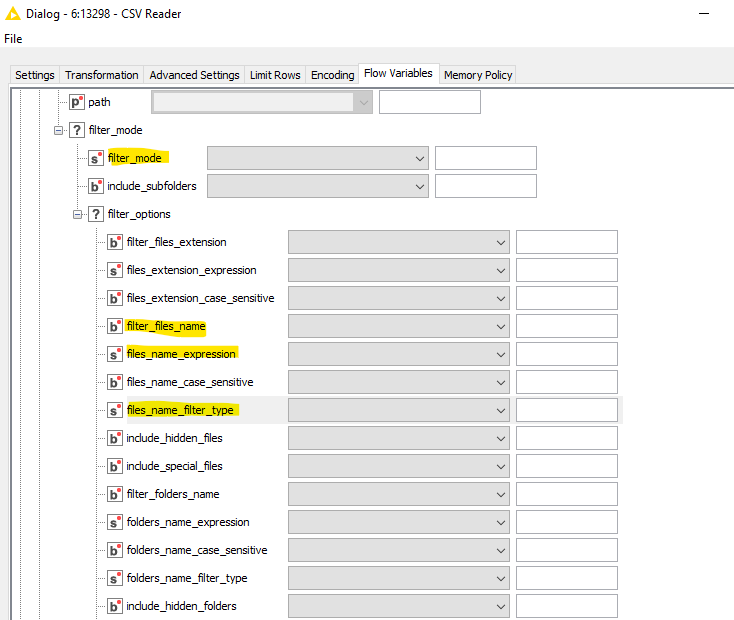Select the include_special_files tree label
The image size is (734, 620).
175,466
